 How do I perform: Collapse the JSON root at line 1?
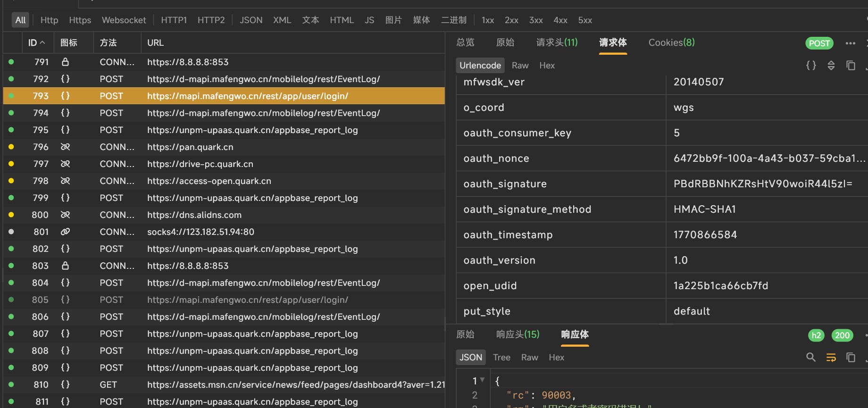(482, 380)
